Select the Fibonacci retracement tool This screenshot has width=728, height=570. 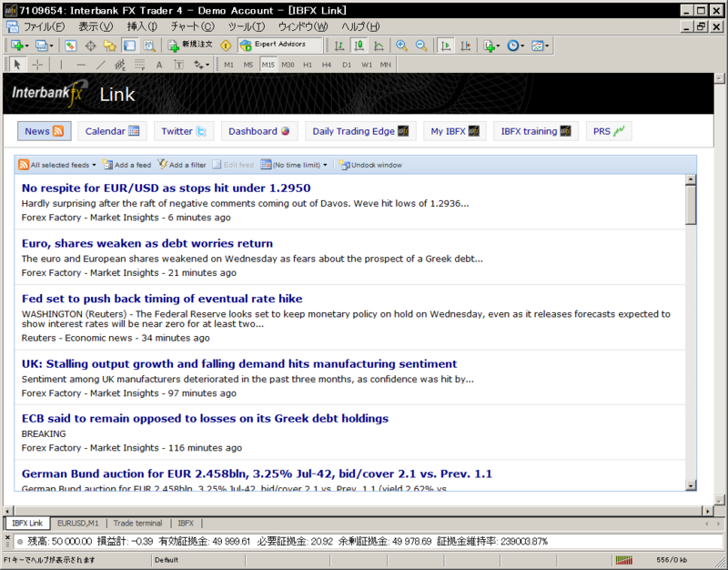[139, 65]
